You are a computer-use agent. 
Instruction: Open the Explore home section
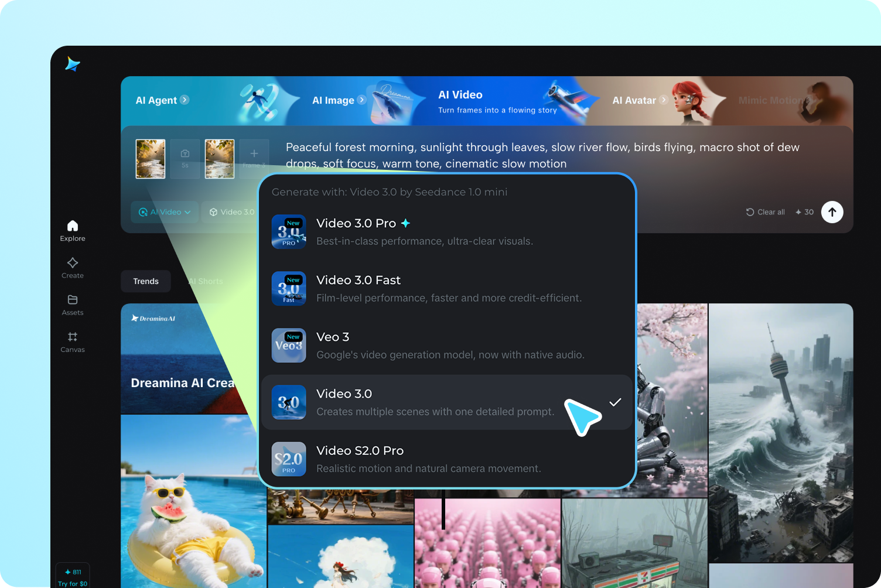[x=73, y=231]
